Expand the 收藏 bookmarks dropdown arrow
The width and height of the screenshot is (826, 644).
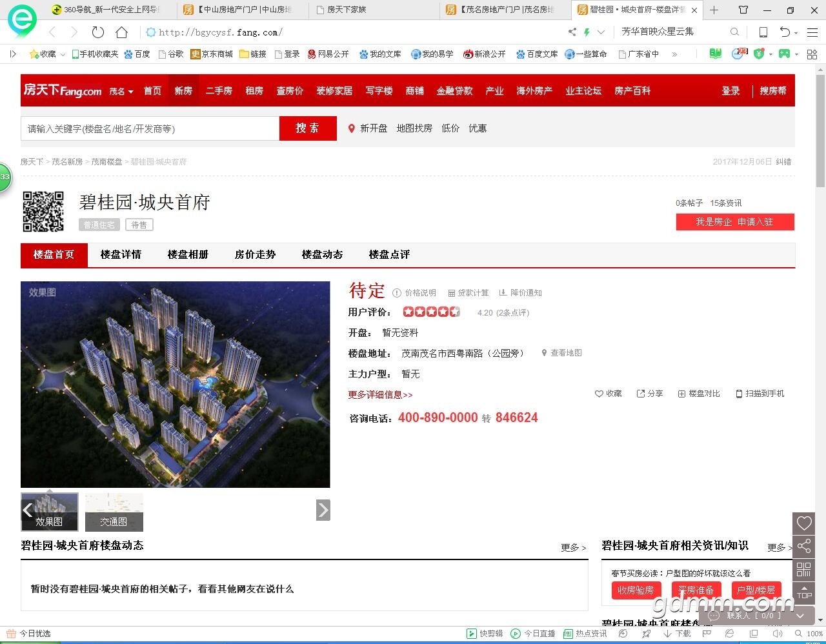pos(63,54)
